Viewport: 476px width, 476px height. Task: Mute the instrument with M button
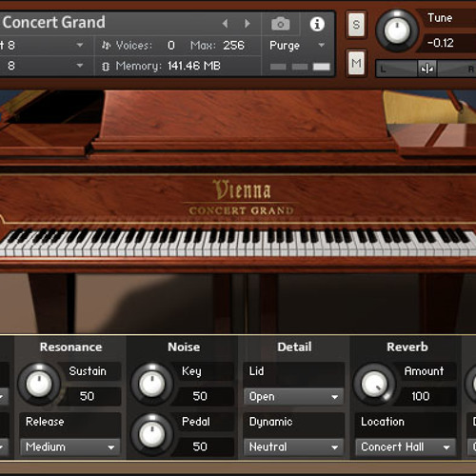pos(356,63)
